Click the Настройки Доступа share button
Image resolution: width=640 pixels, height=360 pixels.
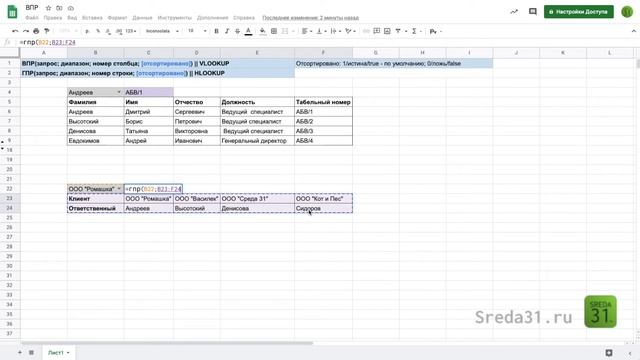point(578,12)
